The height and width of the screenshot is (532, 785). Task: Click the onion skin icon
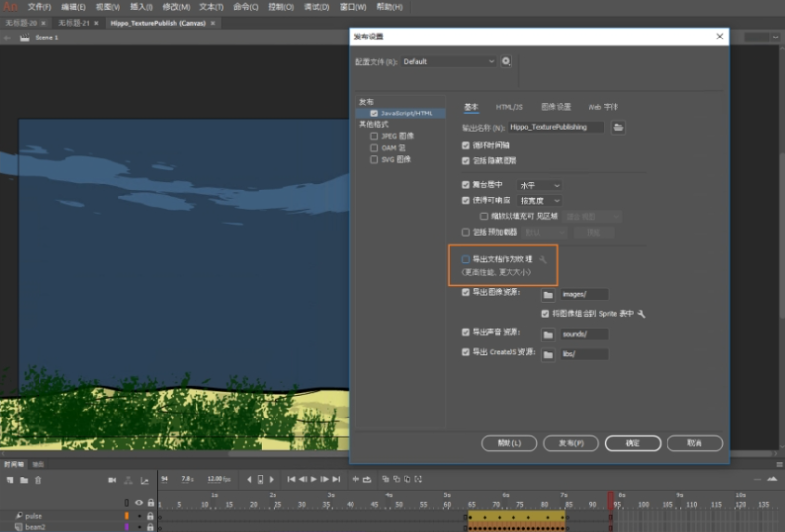pos(385,479)
